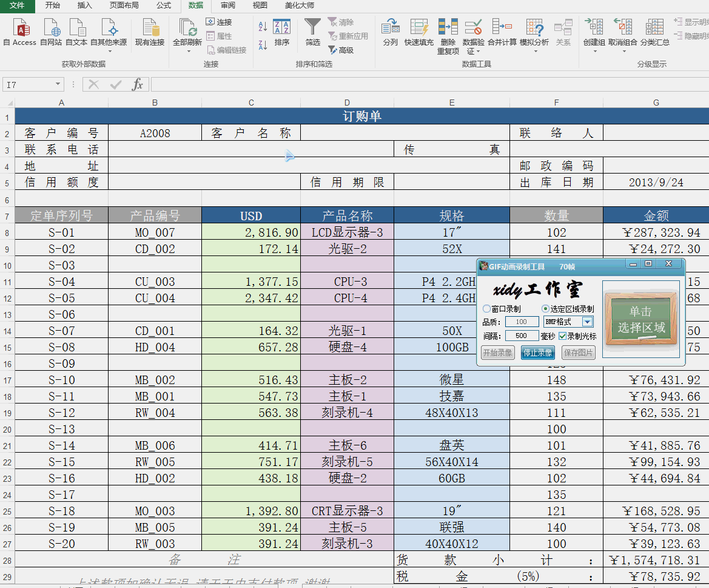This screenshot has height=588, width=709.
Task: Open the Sort (排序) dialog
Action: (x=281, y=32)
